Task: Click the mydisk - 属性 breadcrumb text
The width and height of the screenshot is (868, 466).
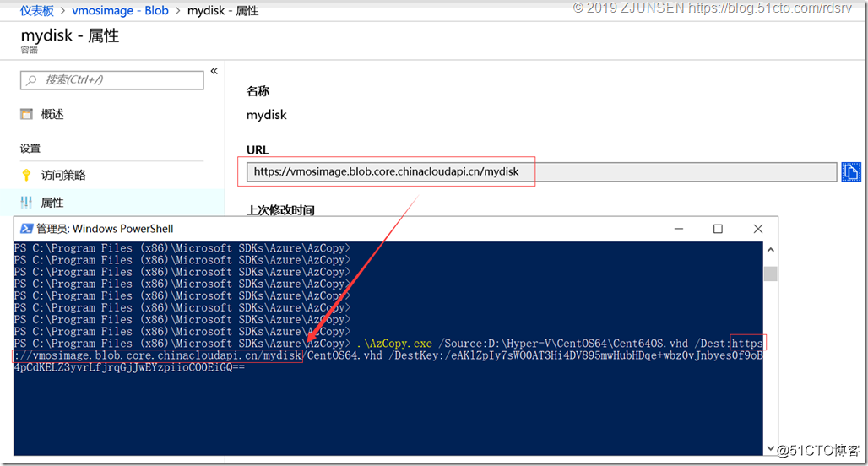Action: click(x=223, y=10)
